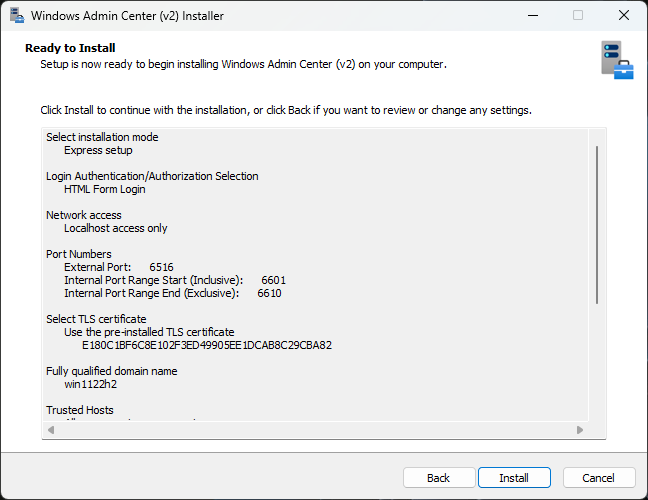Go Back to the previous setup page
648x500 pixels.
(438, 478)
